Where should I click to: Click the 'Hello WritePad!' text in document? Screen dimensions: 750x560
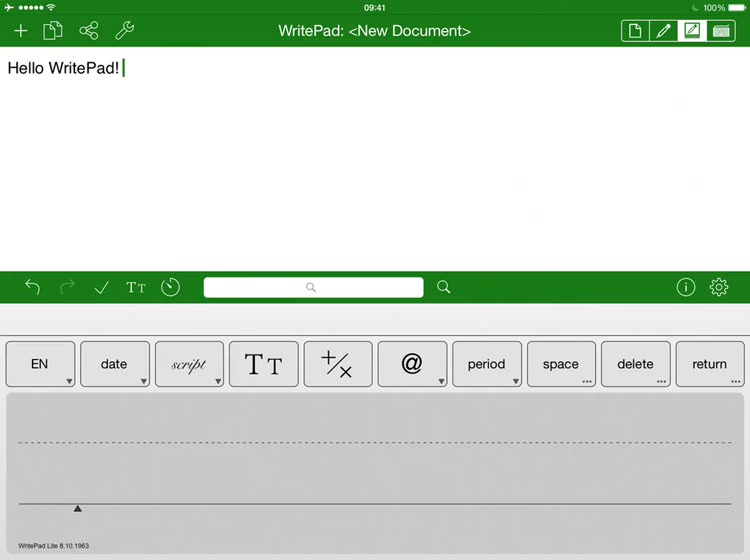point(63,68)
